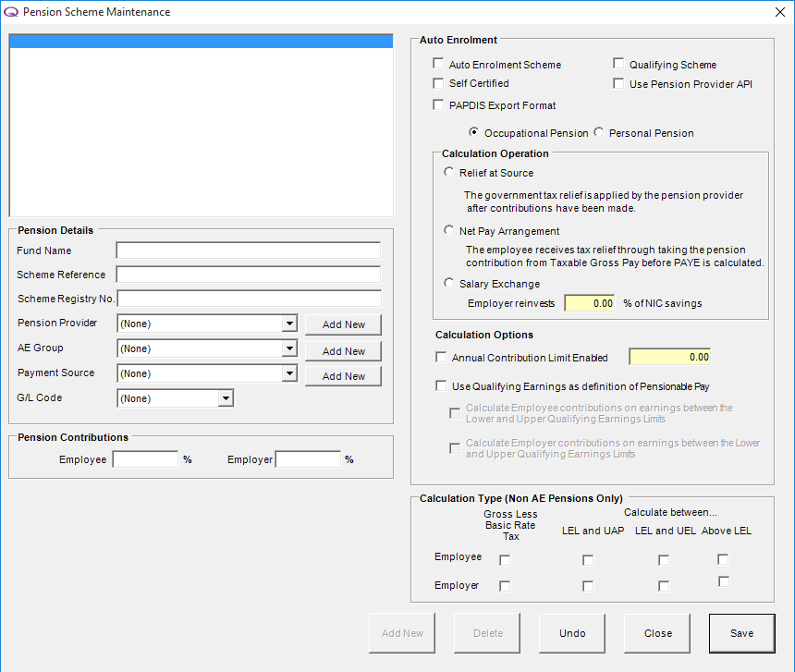Viewport: 795px width, 672px height.
Task: Tick Employee LEL and UAP checkbox
Action: 588,560
